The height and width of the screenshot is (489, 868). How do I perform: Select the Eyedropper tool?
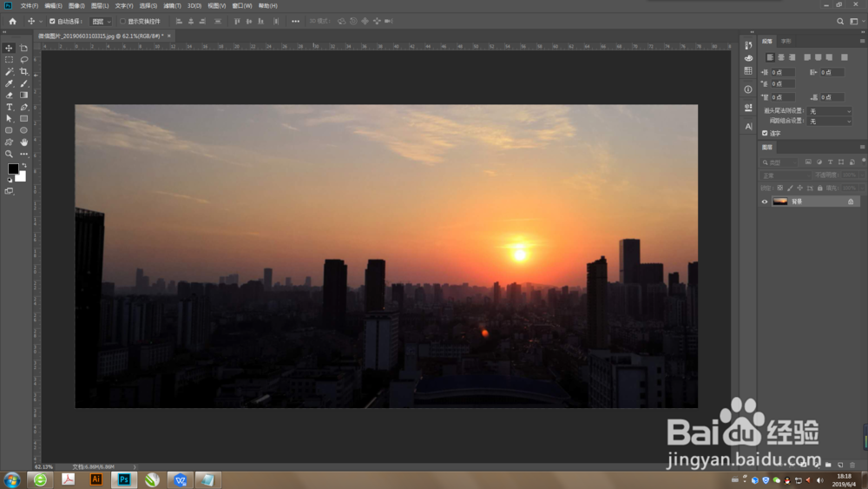click(9, 83)
